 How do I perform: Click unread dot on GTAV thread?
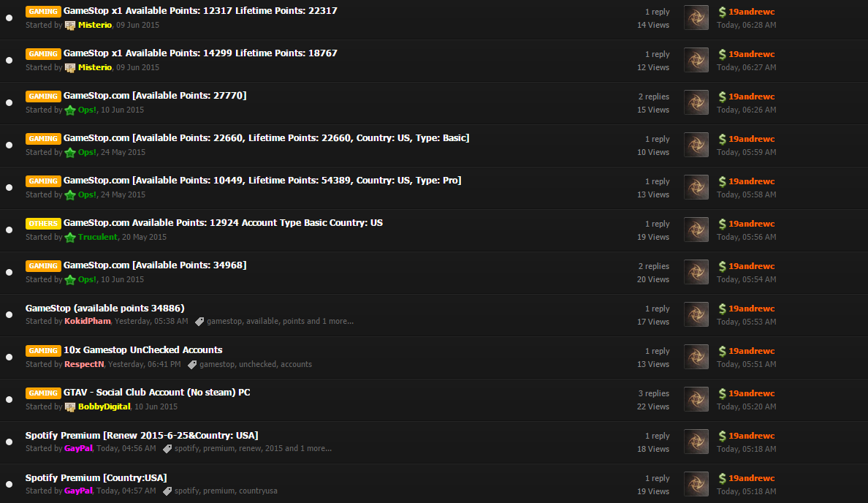pyautogui.click(x=9, y=399)
